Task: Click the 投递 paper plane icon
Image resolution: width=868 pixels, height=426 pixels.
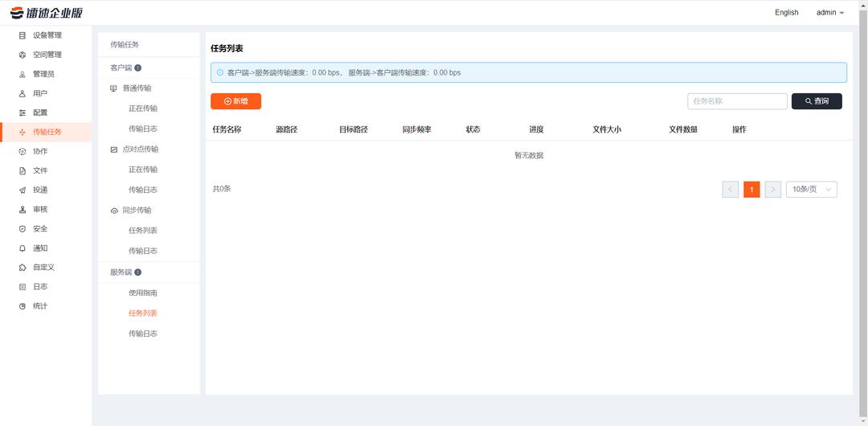Action: 23,190
